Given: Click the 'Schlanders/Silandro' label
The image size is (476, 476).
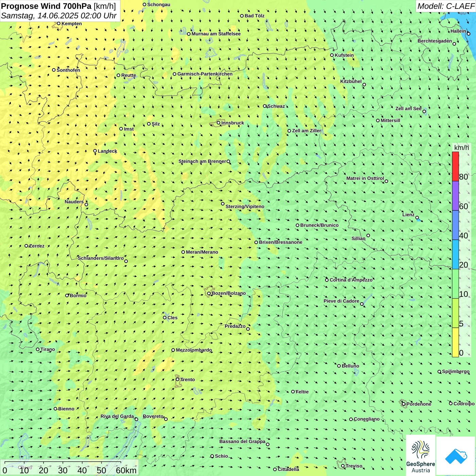Looking at the screenshot, I should 101,258.
